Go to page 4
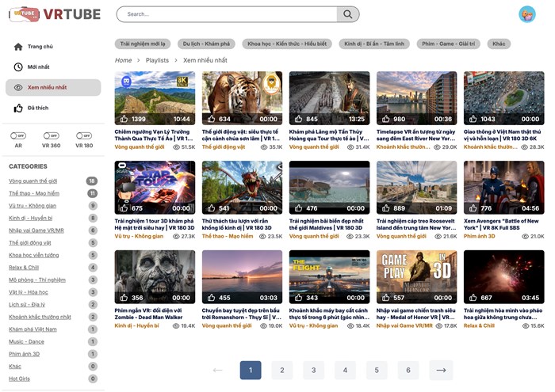Image resolution: width=555 pixels, height=392 pixels. point(345,370)
